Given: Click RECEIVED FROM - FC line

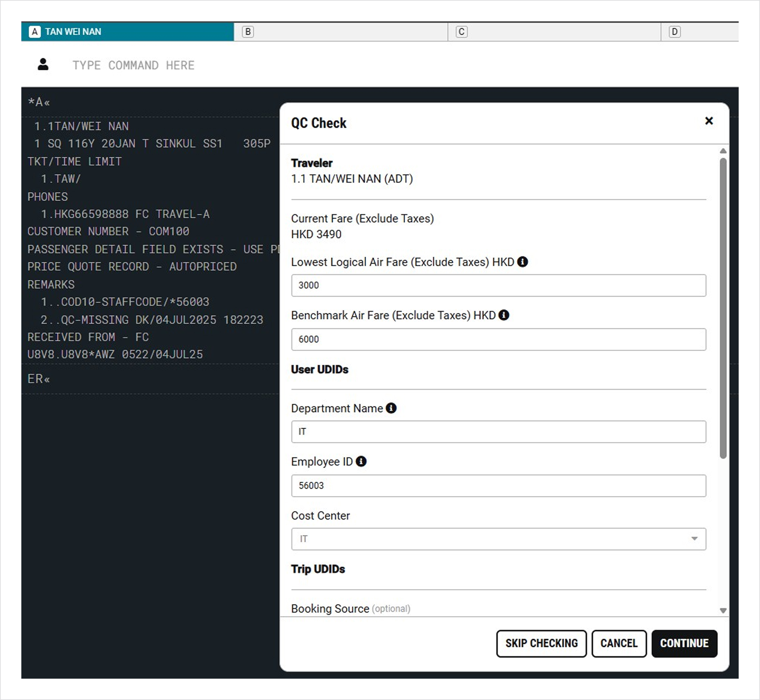Looking at the screenshot, I should click(88, 337).
